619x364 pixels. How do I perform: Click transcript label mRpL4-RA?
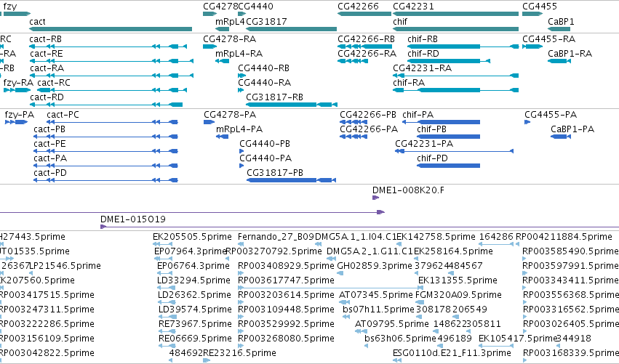[239, 54]
